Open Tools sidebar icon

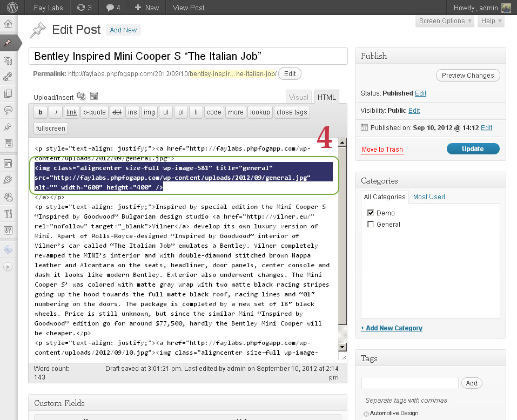tap(8, 213)
